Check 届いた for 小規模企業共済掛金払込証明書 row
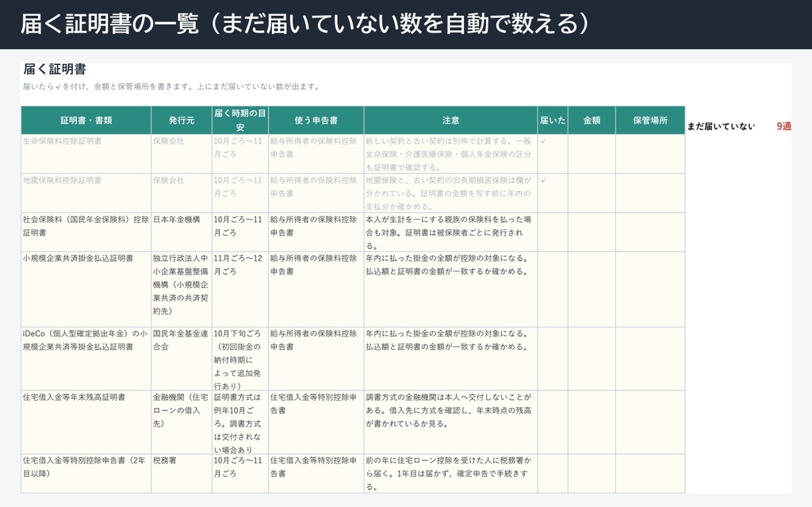The height and width of the screenshot is (507, 812). tap(553, 290)
